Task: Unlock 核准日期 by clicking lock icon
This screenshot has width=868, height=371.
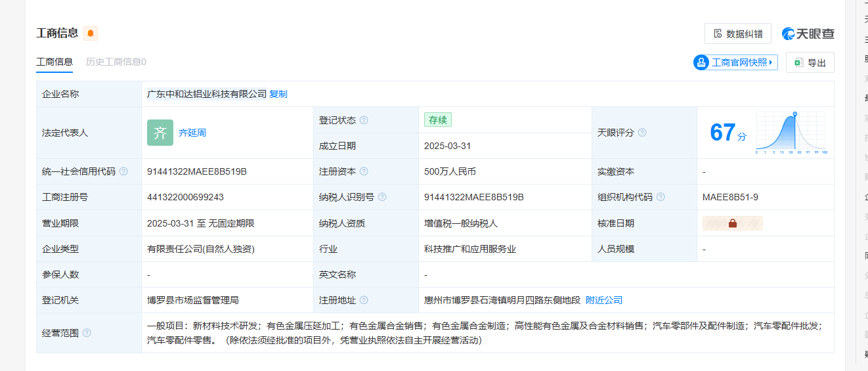Action: [733, 223]
